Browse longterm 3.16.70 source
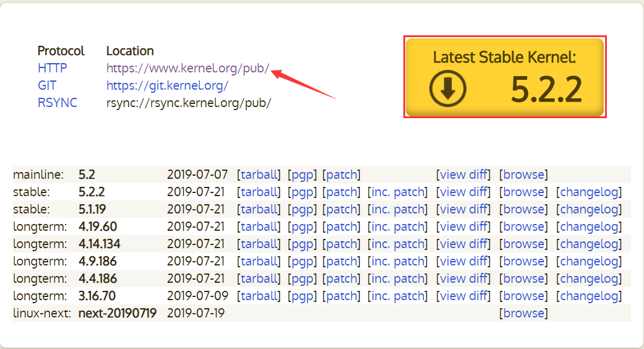 [x=523, y=296]
